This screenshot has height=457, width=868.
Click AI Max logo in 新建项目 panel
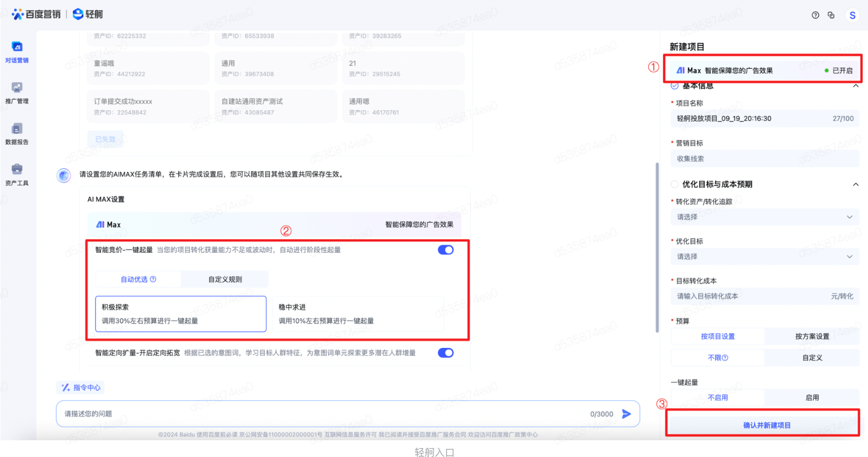click(688, 70)
